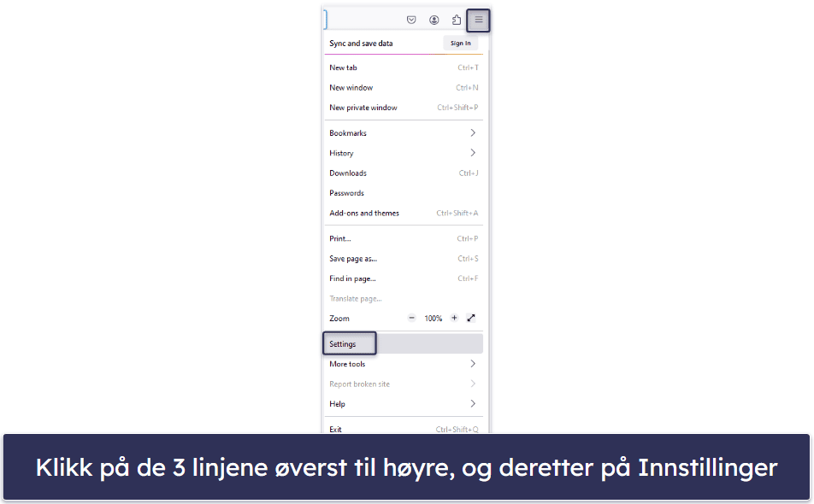Select Print... menu item
Image resolution: width=814 pixels, height=504 pixels.
(x=404, y=238)
